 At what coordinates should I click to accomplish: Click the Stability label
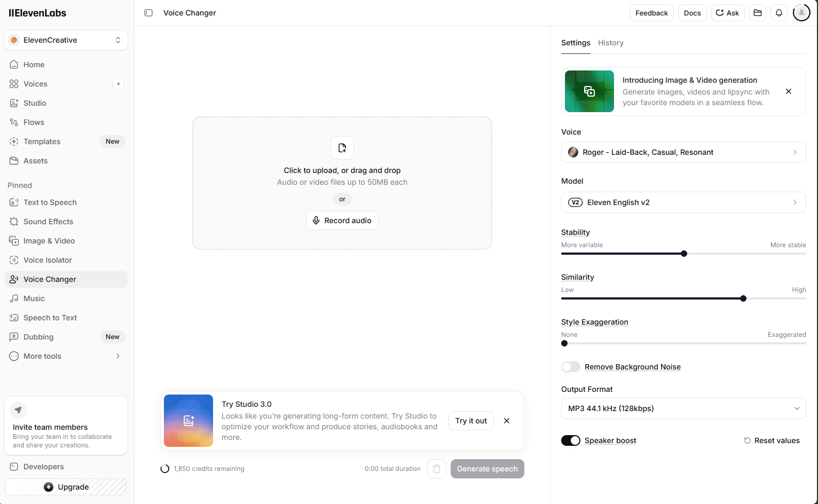pyautogui.click(x=576, y=232)
